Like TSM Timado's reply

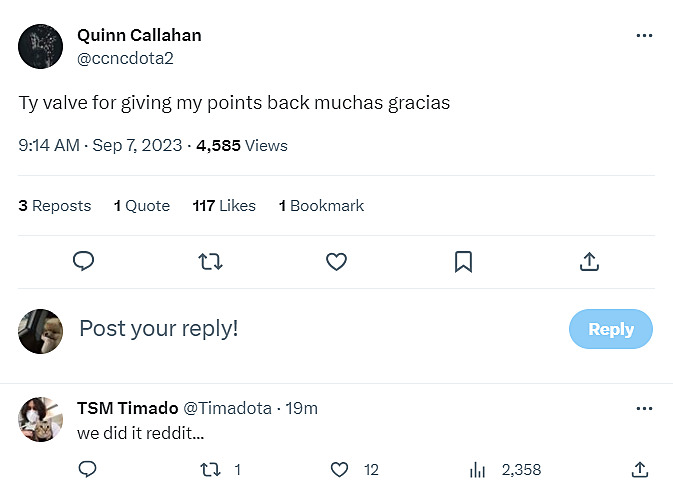pos(339,469)
